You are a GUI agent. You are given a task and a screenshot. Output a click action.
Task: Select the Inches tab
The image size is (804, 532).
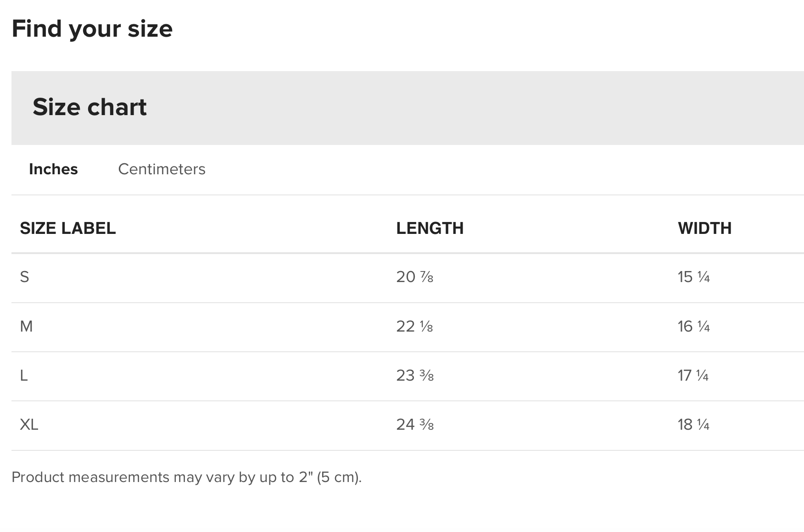(x=53, y=169)
